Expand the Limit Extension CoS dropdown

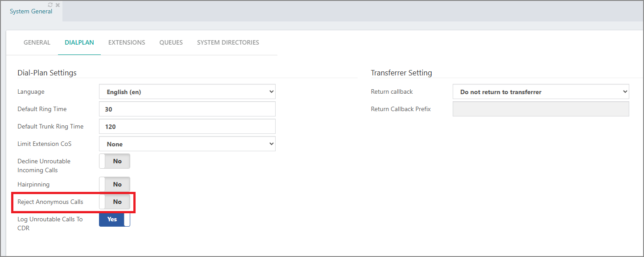[187, 144]
